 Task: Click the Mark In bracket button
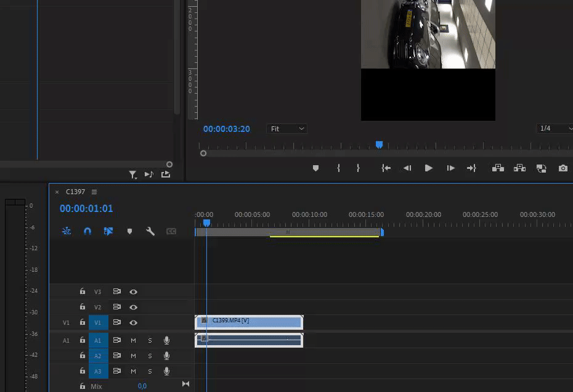(x=338, y=168)
